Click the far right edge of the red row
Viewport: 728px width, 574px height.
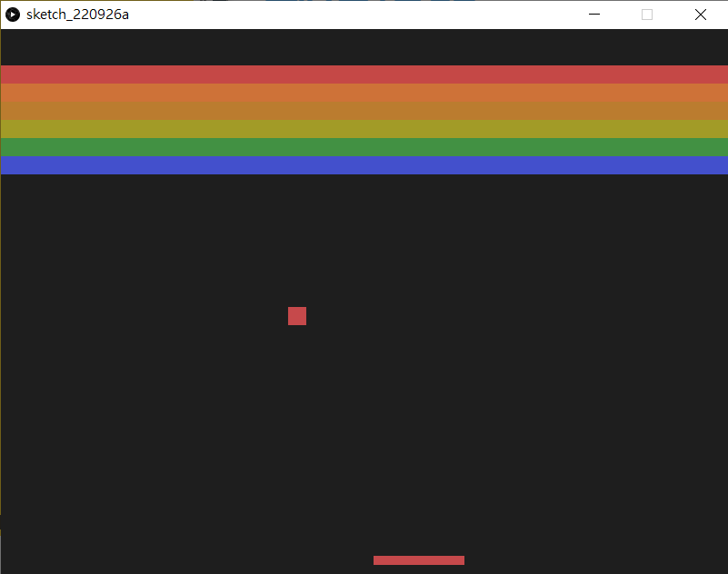(x=723, y=74)
